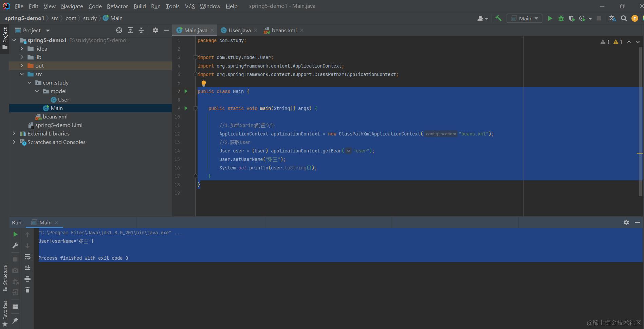Go to the previous highlighted error arrow
The image size is (644, 329).
click(629, 42)
